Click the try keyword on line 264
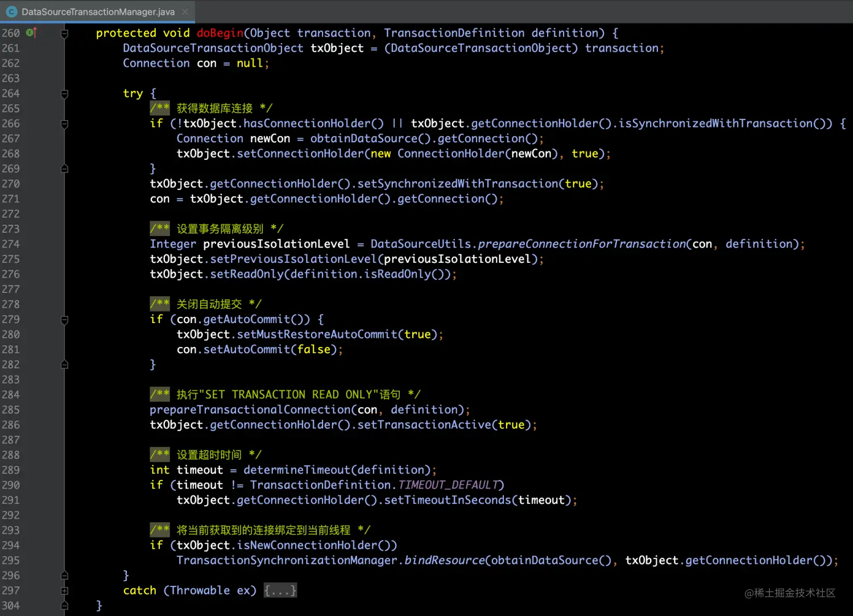This screenshot has width=853, height=616. 133,93
